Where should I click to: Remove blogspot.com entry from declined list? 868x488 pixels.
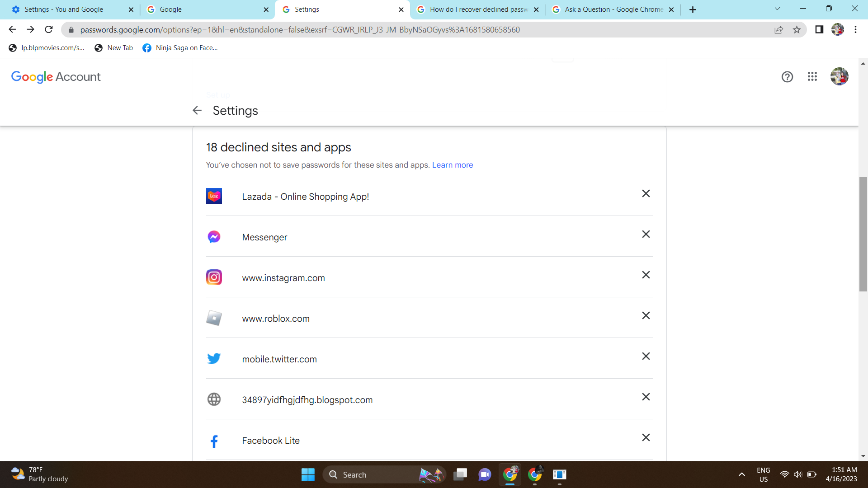tap(646, 397)
